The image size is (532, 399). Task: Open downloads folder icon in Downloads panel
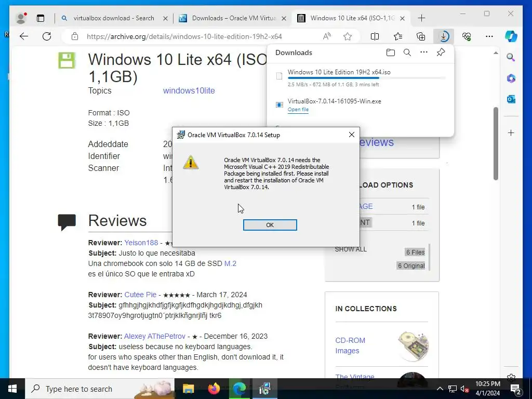click(391, 52)
